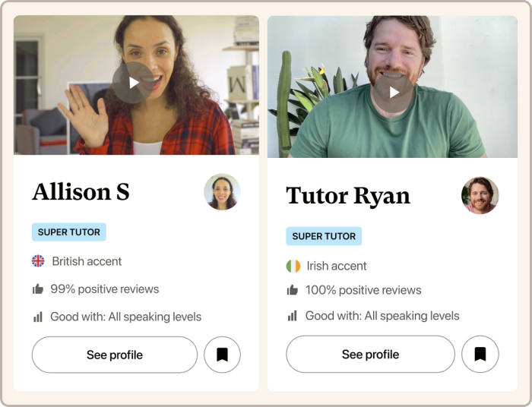Viewport: 532px width, 407px height.
Task: Click the Irish accent label
Action: point(337,266)
